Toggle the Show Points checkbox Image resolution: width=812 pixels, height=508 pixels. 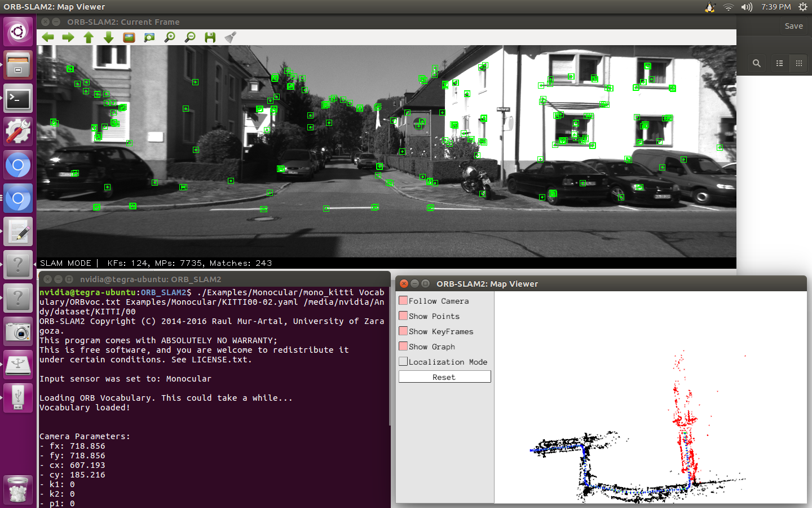pos(403,316)
